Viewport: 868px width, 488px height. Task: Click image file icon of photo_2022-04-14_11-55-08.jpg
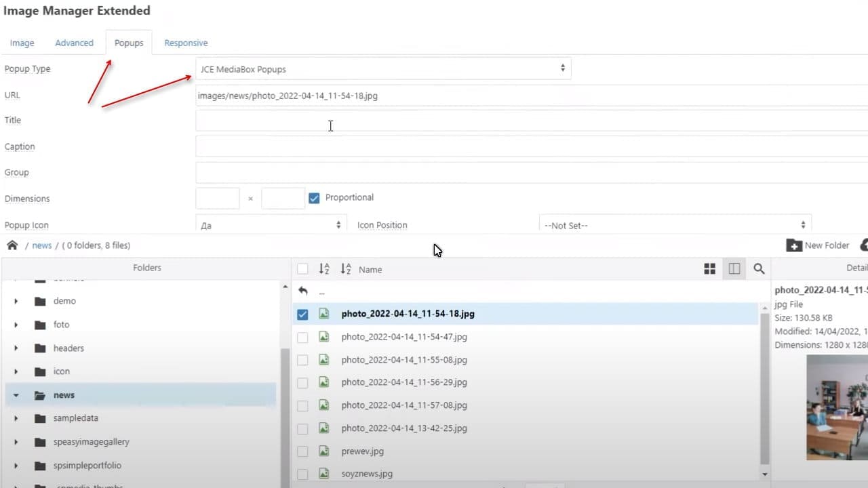coord(324,360)
